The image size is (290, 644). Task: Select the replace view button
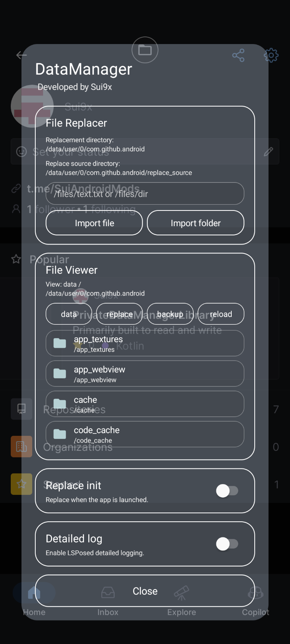coord(120,314)
